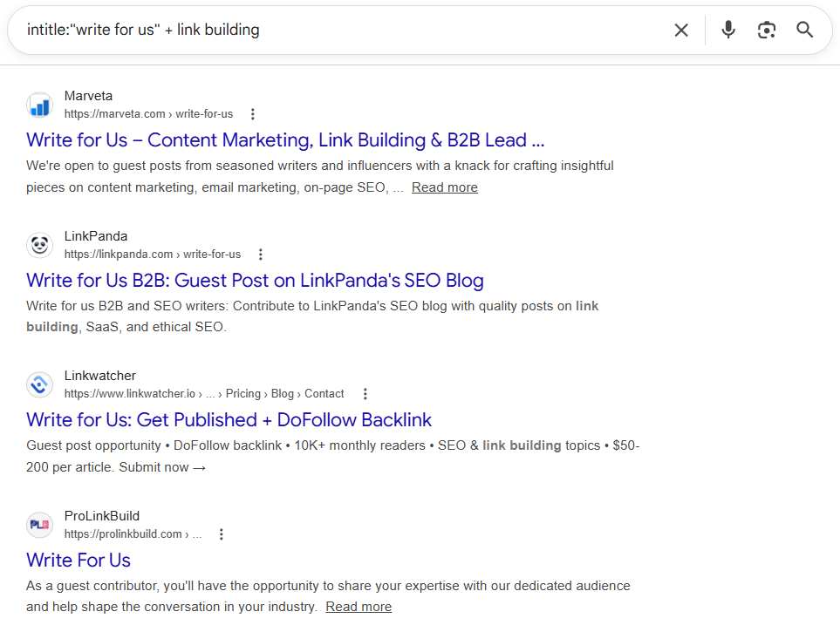
Task: Open the three-dot menu beside ProLinkBuild
Action: tap(221, 533)
